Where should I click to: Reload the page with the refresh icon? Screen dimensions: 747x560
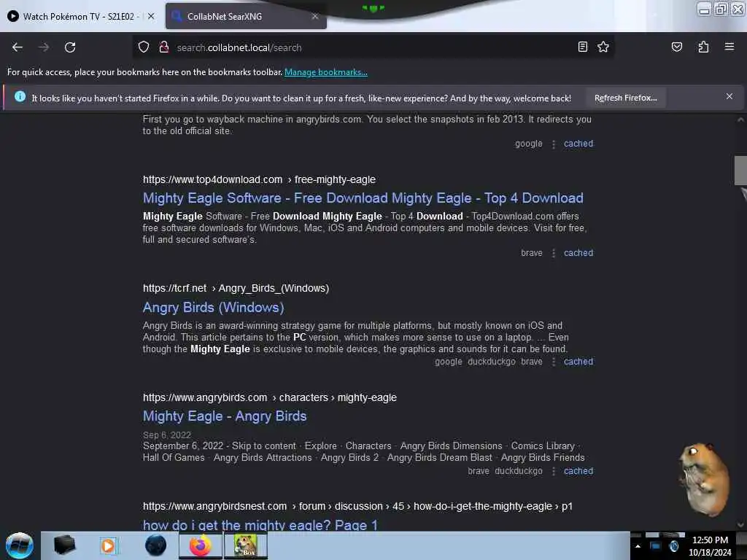70,47
